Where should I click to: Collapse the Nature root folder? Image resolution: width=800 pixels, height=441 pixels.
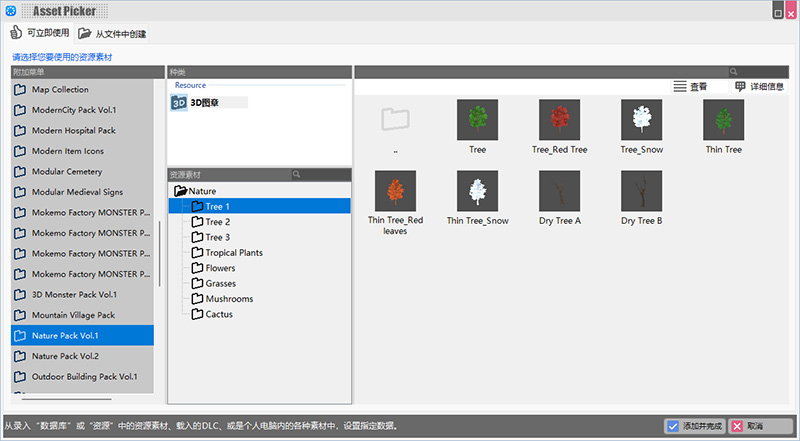181,191
